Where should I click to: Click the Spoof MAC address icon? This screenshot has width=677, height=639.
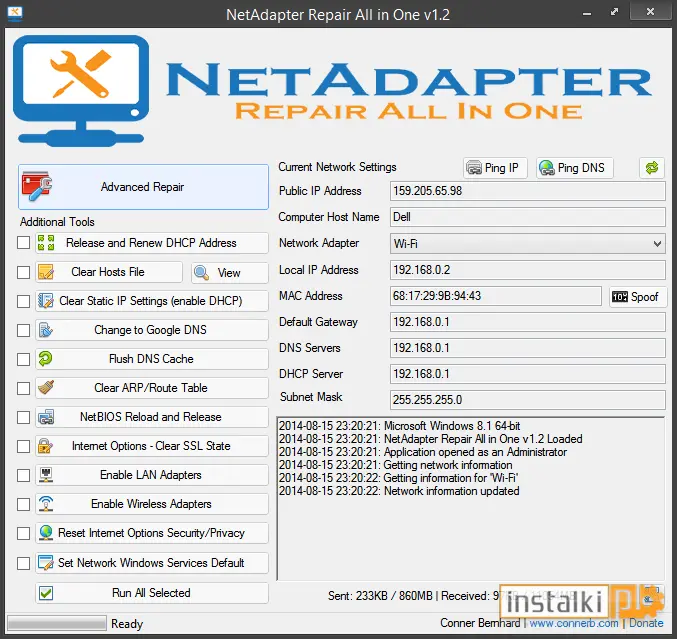[620, 297]
